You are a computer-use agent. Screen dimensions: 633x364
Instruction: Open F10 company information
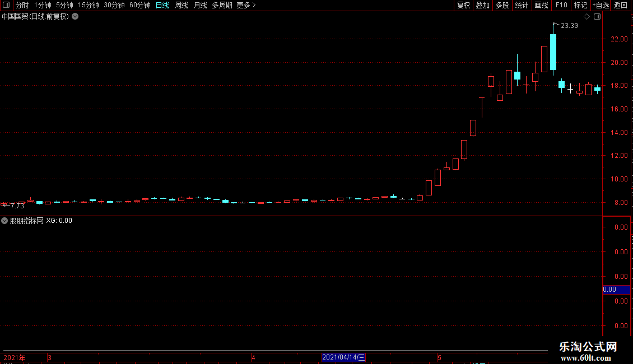pos(561,5)
